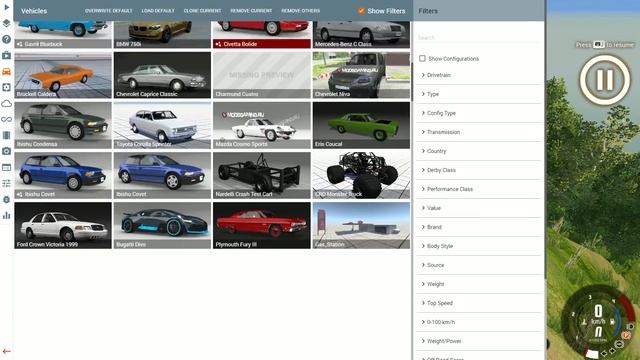Expand the Weight filter
Viewport: 640px width, 360px height.
point(479,284)
